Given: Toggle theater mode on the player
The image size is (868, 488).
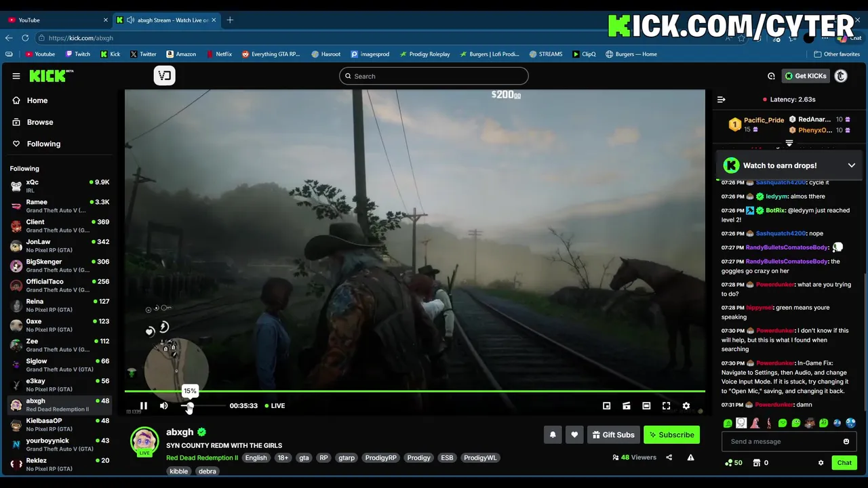Looking at the screenshot, I should tap(646, 405).
